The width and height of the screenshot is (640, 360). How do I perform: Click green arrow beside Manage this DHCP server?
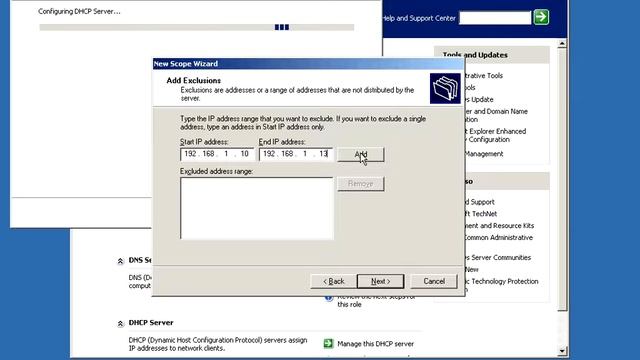(x=328, y=344)
